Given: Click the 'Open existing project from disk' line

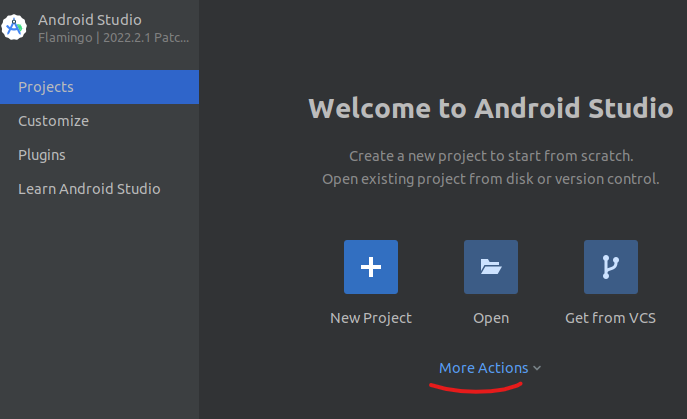Looking at the screenshot, I should coord(490,179).
